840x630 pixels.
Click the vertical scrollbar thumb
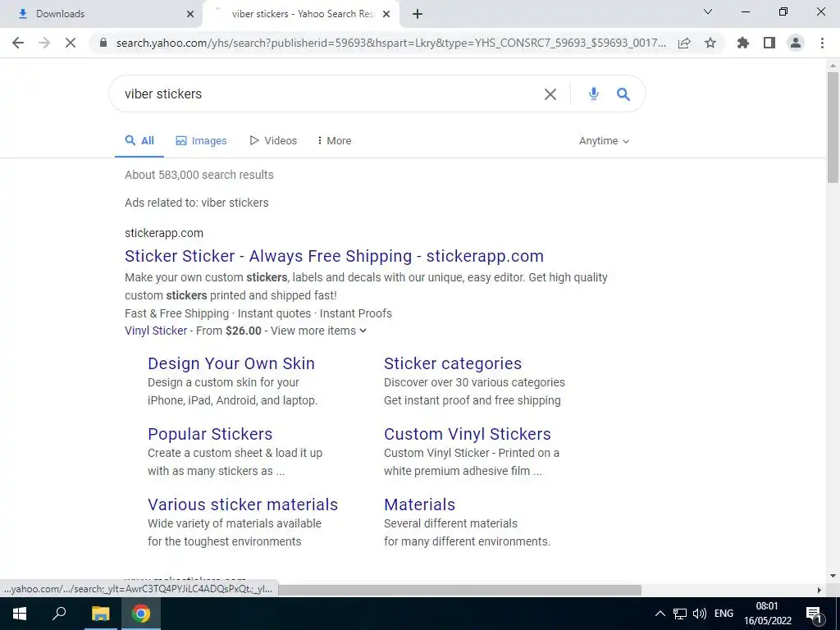coord(833,127)
